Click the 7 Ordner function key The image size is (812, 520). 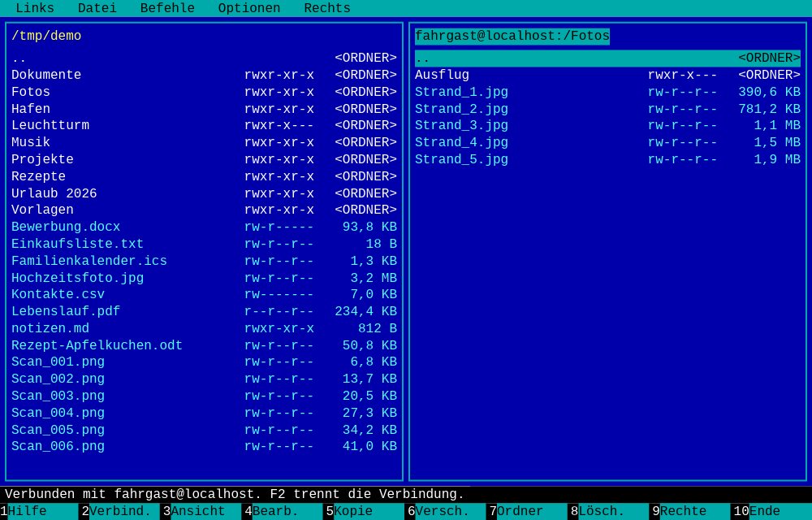(528, 511)
